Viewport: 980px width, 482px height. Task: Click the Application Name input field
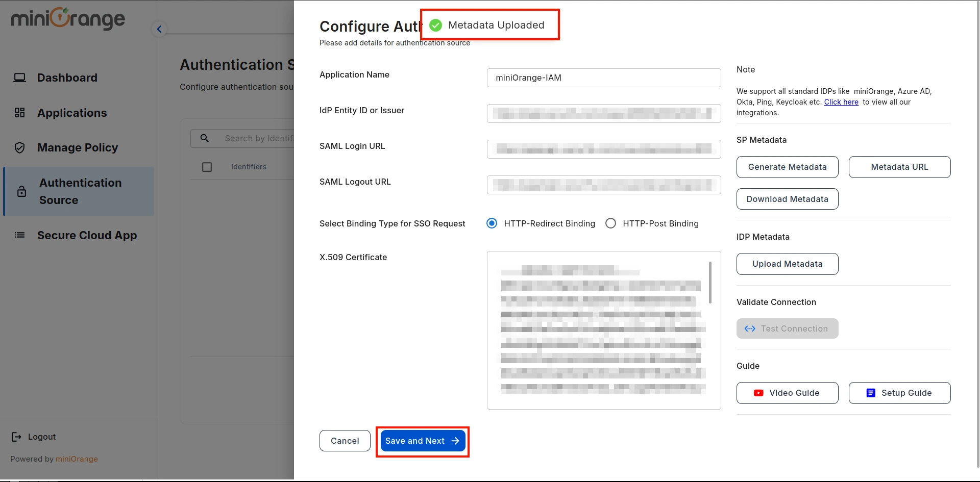click(x=603, y=78)
